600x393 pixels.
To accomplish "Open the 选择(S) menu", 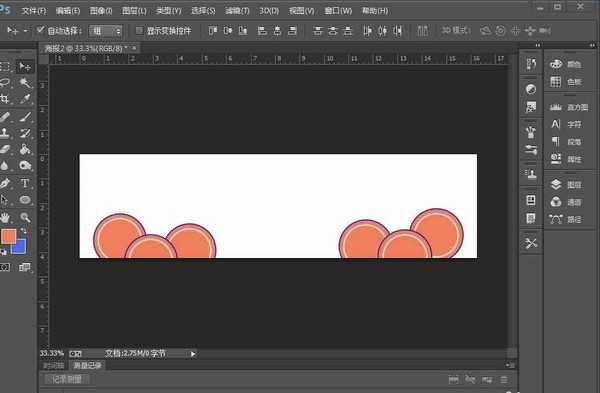I will 203,11.
